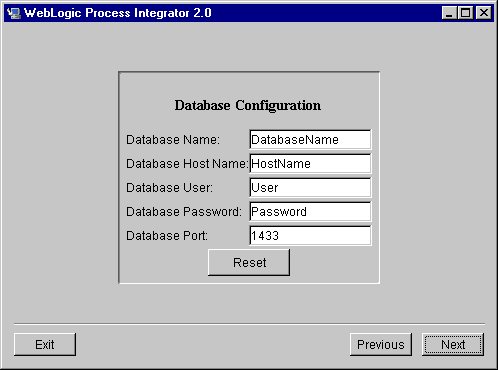Viewport: 498px width, 370px height.
Task: Close the WebLogic Process Integrator window
Action: click(x=484, y=13)
